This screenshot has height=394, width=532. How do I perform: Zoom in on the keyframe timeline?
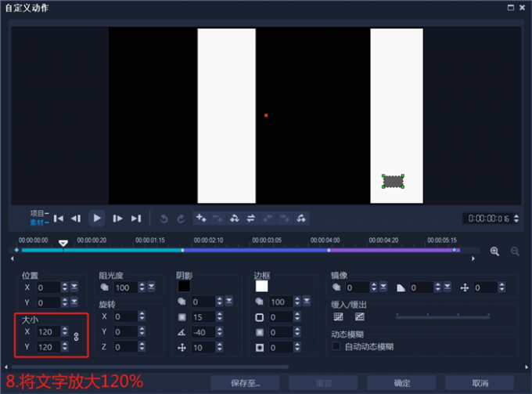tap(494, 251)
